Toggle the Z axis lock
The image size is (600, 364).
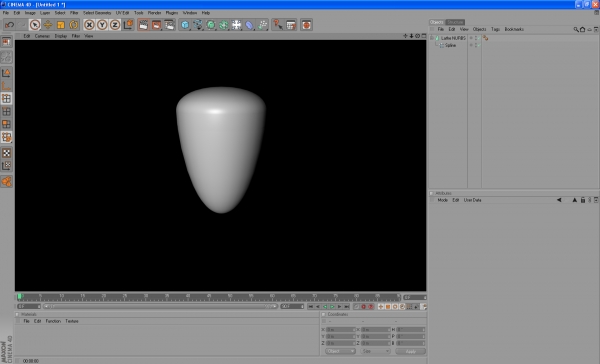tap(115, 25)
